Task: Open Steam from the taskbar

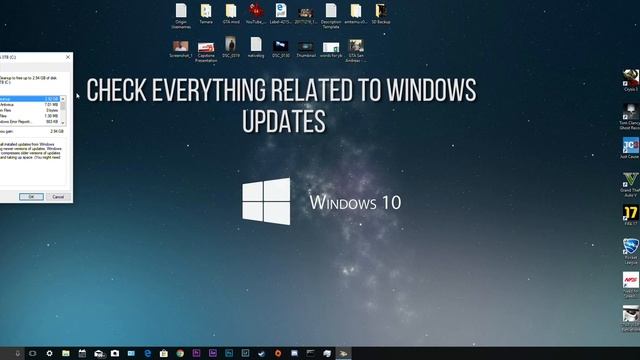Action: point(262,353)
